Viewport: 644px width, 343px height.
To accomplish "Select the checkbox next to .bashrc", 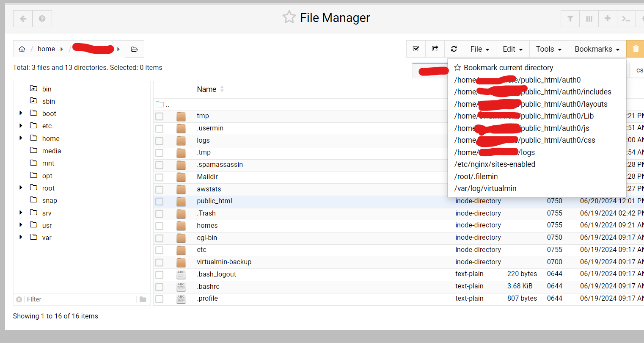I will 159,287.
